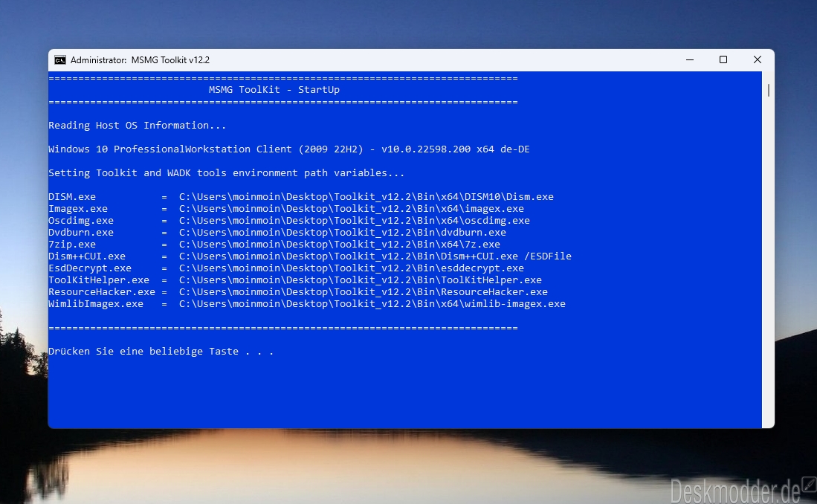817x504 pixels.
Task: Click the console vertical scrollbar thumb
Action: pos(769,90)
